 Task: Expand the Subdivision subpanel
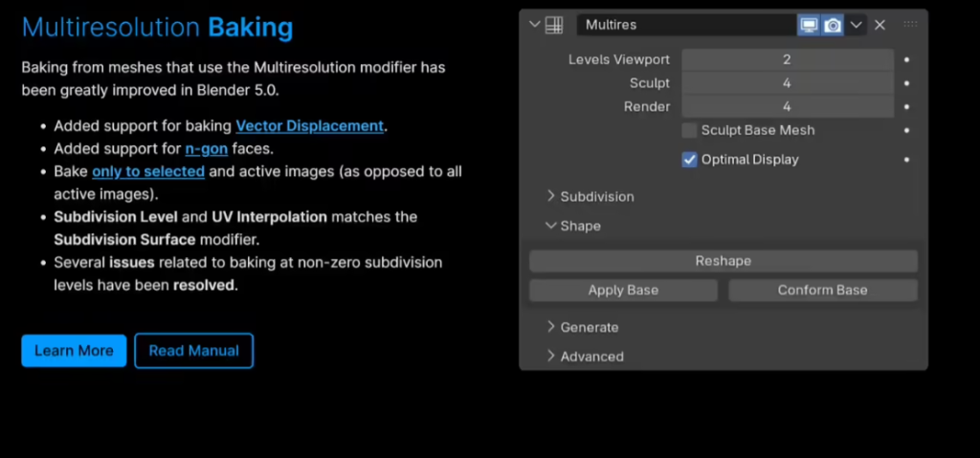point(590,196)
